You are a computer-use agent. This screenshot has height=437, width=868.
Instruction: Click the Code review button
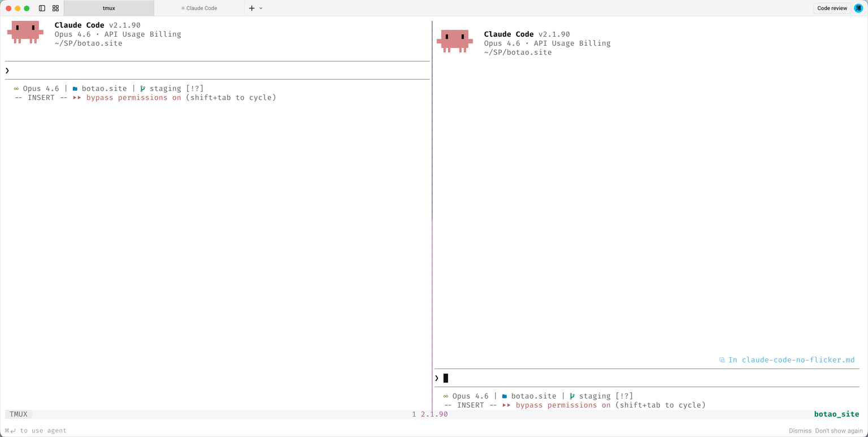click(832, 8)
